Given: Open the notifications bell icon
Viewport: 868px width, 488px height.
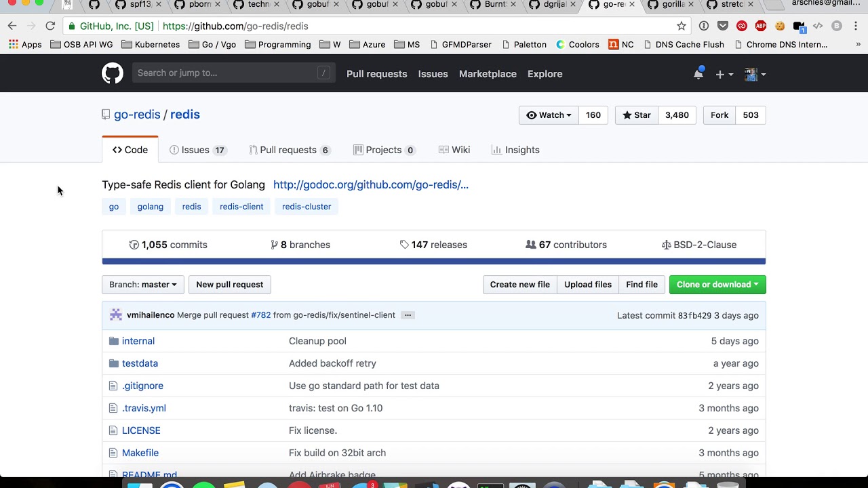Looking at the screenshot, I should pos(698,74).
